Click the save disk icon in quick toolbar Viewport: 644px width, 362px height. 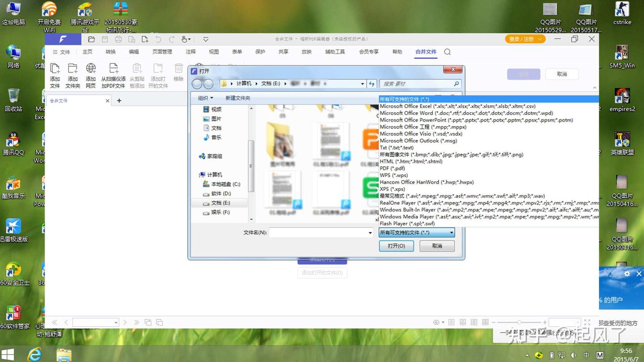coord(105,39)
